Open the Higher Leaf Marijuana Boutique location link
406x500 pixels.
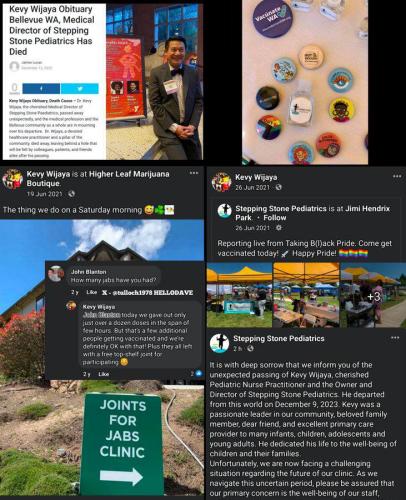coord(98,179)
